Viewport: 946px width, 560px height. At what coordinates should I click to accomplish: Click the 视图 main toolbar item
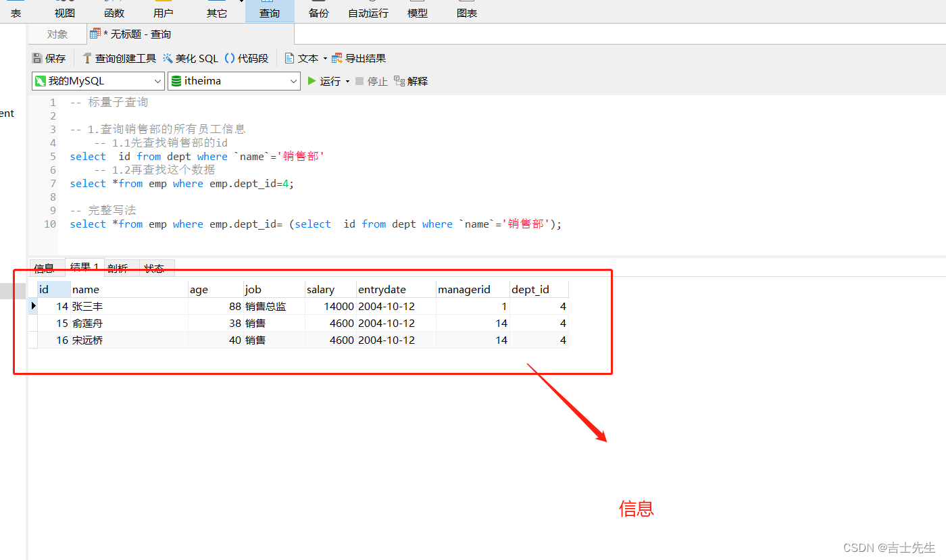[65, 10]
